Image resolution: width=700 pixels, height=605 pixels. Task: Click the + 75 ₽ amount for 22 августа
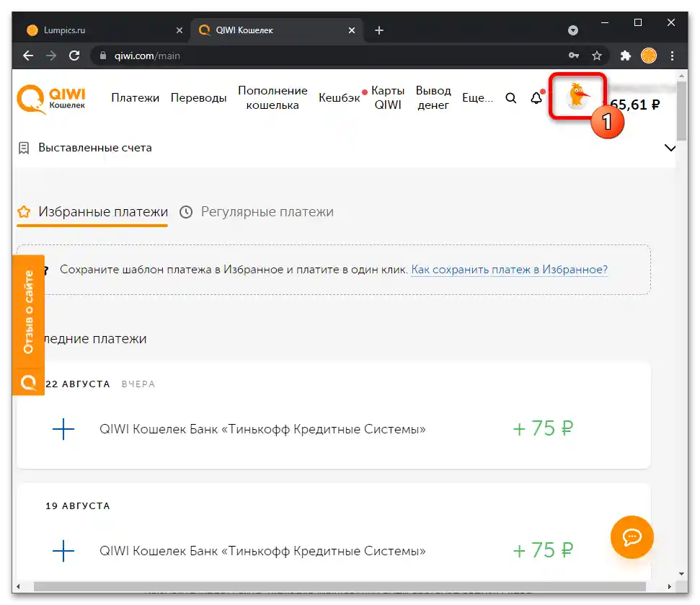543,428
